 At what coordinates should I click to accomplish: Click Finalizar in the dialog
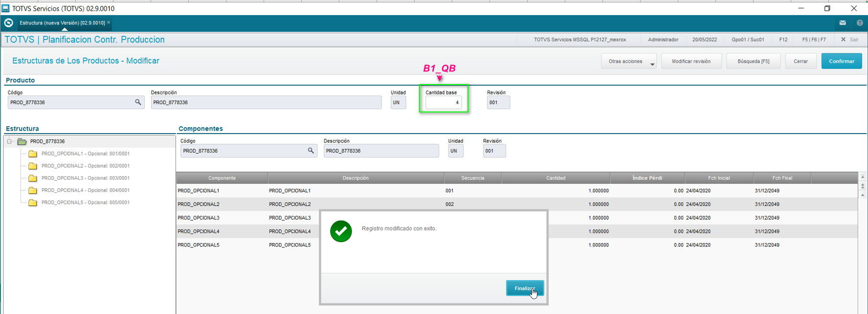click(x=525, y=288)
